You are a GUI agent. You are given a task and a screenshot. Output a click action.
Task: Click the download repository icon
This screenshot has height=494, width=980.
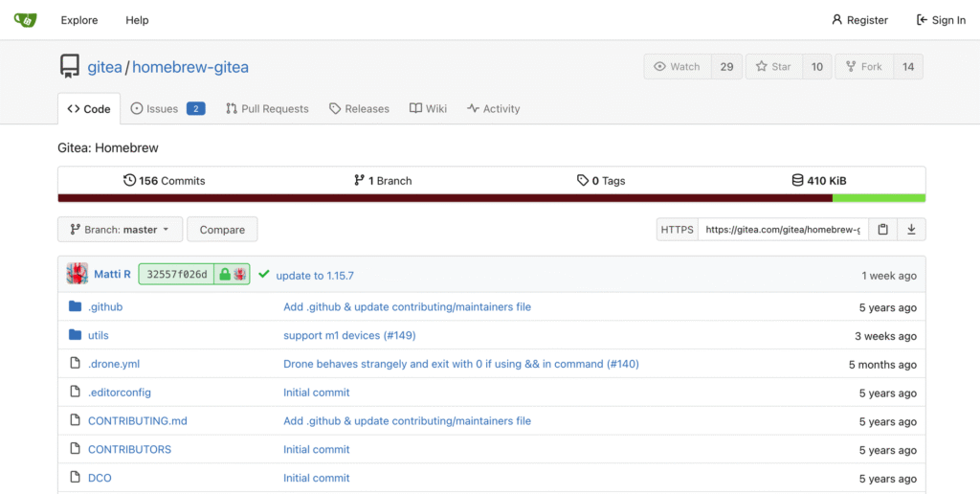tap(911, 230)
